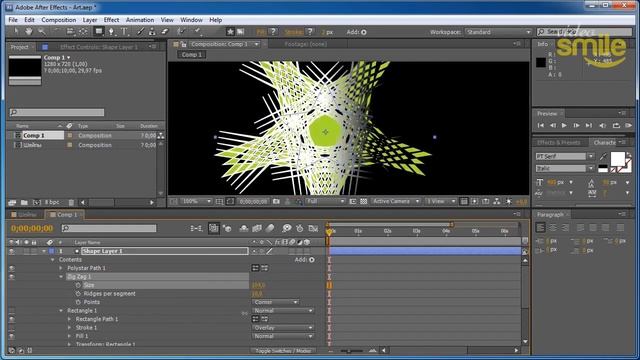
Task: Toggle stopwatch for Size property
Action: pyautogui.click(x=78, y=285)
